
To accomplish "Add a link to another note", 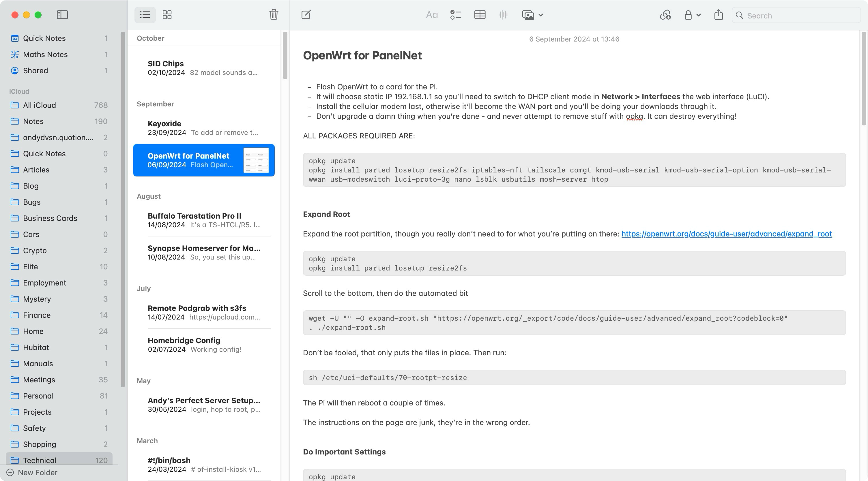I will point(665,15).
